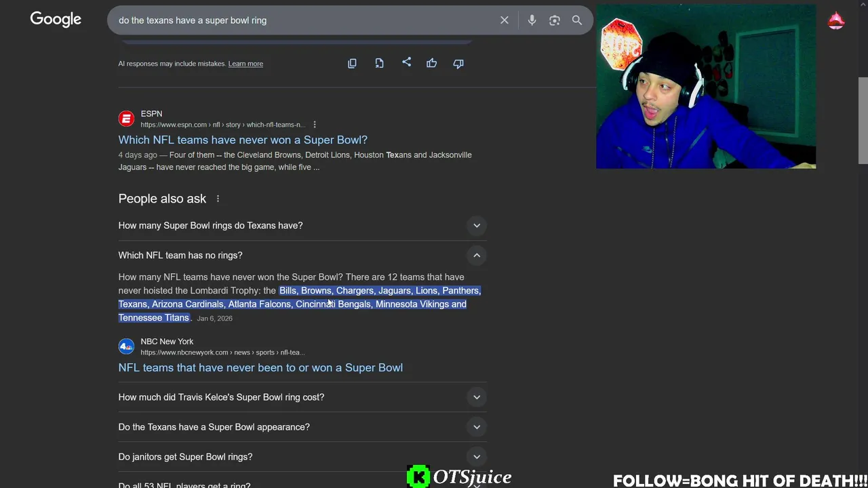Submit the search with the magnifier icon
The width and height of the screenshot is (868, 488).
point(577,20)
